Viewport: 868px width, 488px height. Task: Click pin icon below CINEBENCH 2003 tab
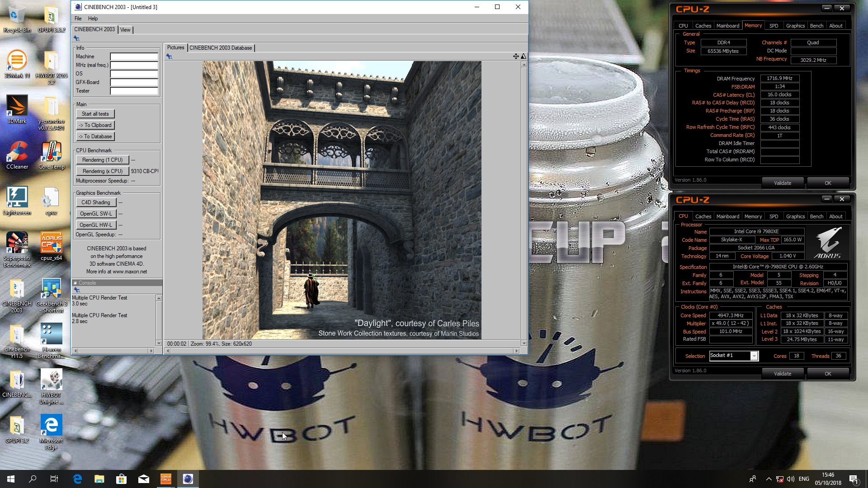pos(76,39)
